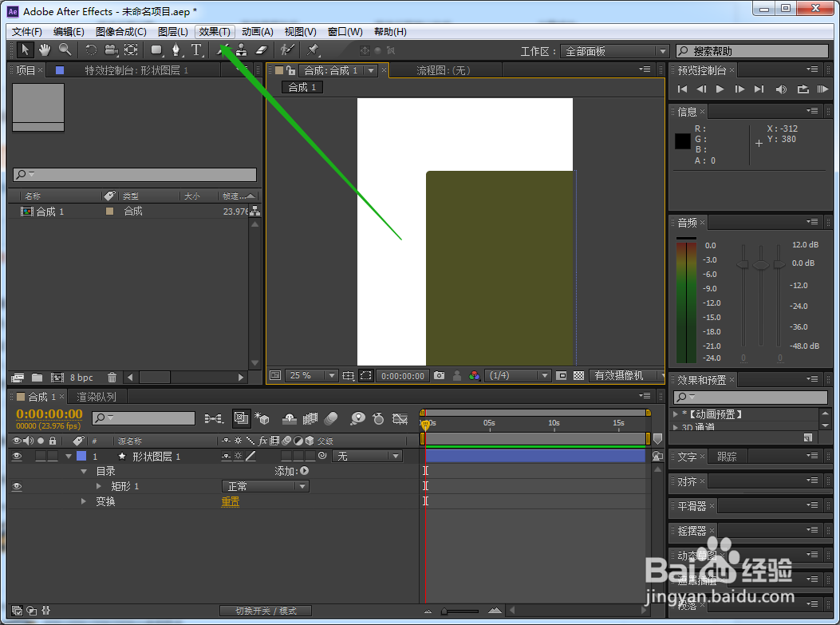Select the Camera tool in toolbar
This screenshot has width=840, height=625.
[111, 50]
